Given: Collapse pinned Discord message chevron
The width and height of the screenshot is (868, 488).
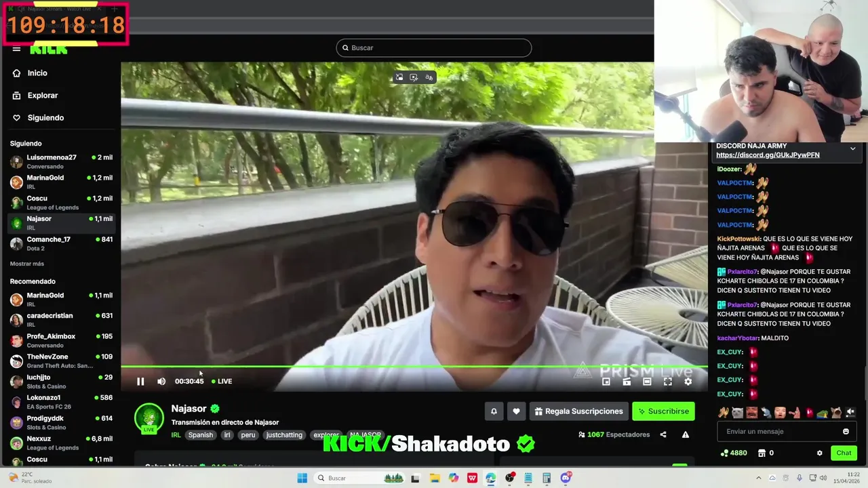Looking at the screenshot, I should pos(852,148).
